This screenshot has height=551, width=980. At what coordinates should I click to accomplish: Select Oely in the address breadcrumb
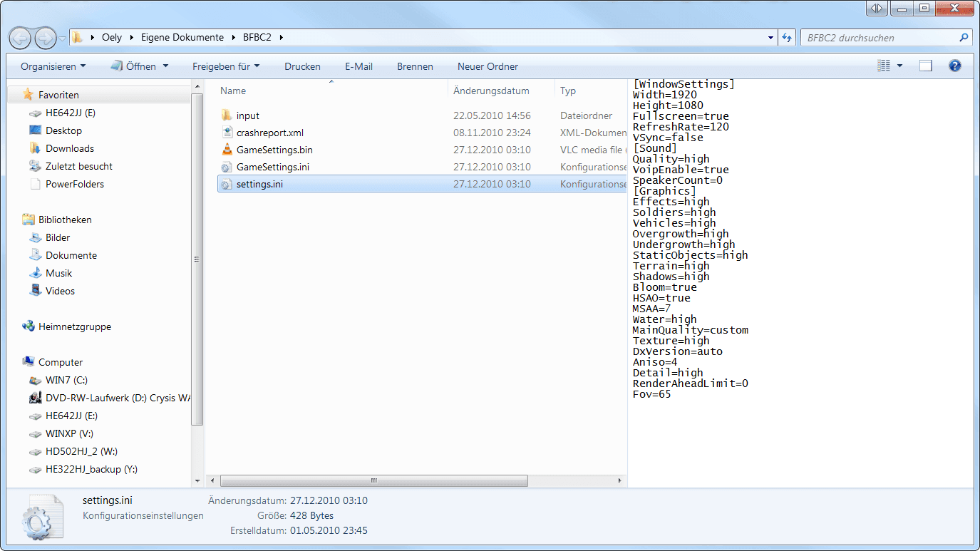click(112, 38)
